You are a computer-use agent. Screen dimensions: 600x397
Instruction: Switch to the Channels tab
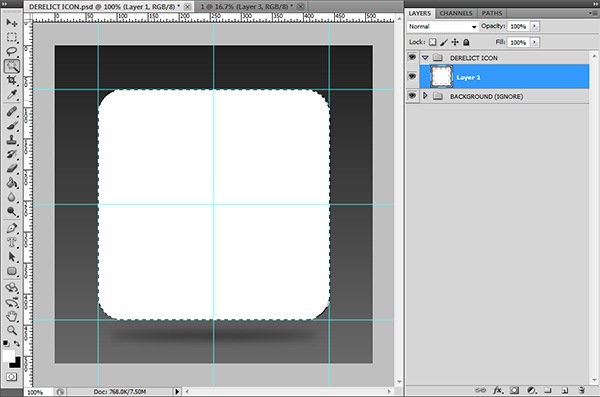456,13
